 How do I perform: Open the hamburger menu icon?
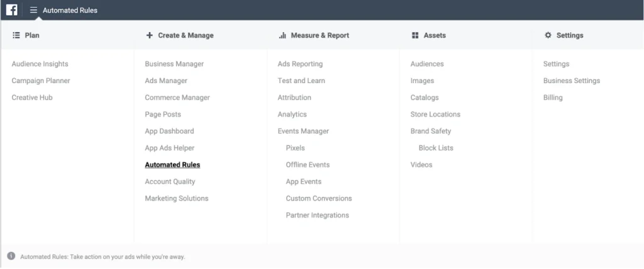coord(33,10)
